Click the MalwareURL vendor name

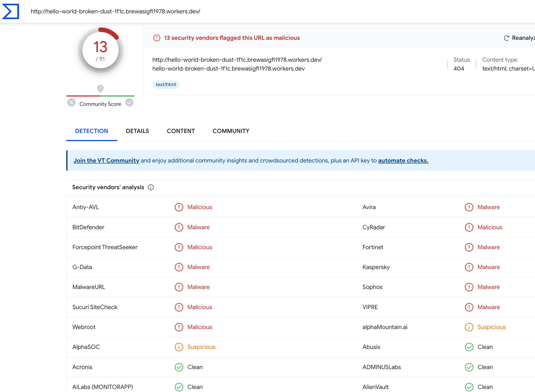point(89,287)
